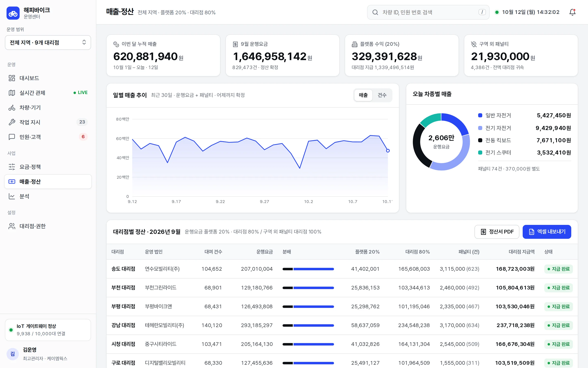The image size is (588, 368).
Task: Click the distribution bar in 부평 대리점 row
Action: [x=308, y=307]
